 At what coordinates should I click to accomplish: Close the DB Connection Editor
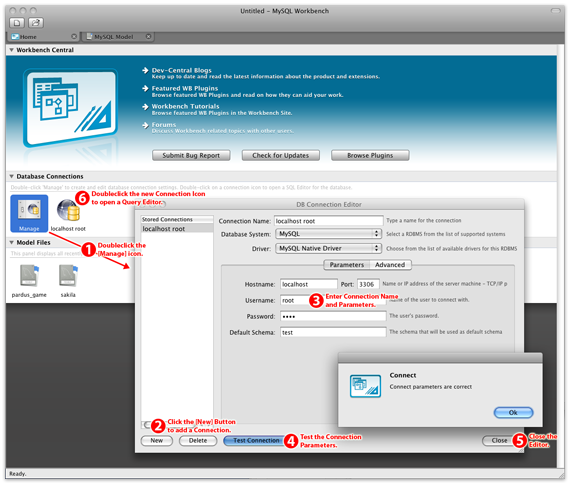pyautogui.click(x=499, y=440)
